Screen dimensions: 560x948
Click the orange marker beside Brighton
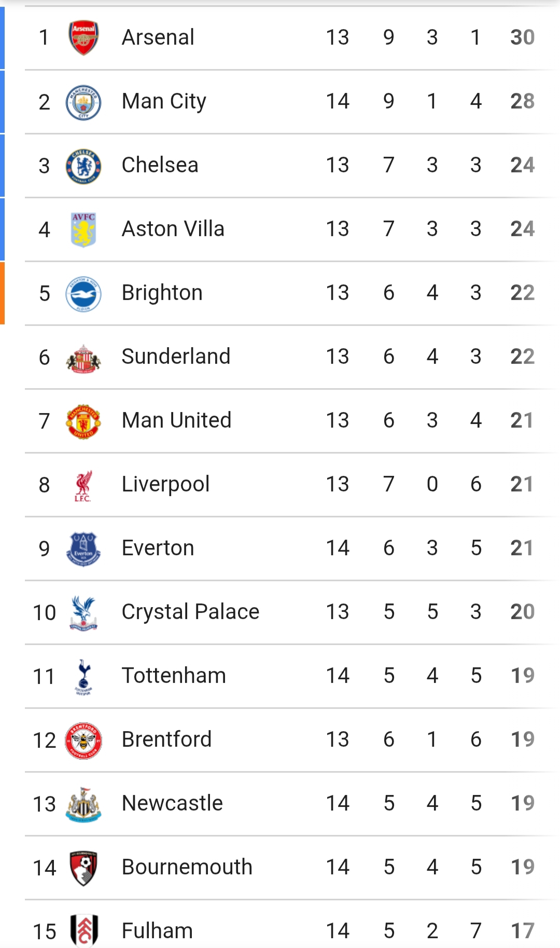click(x=2, y=293)
